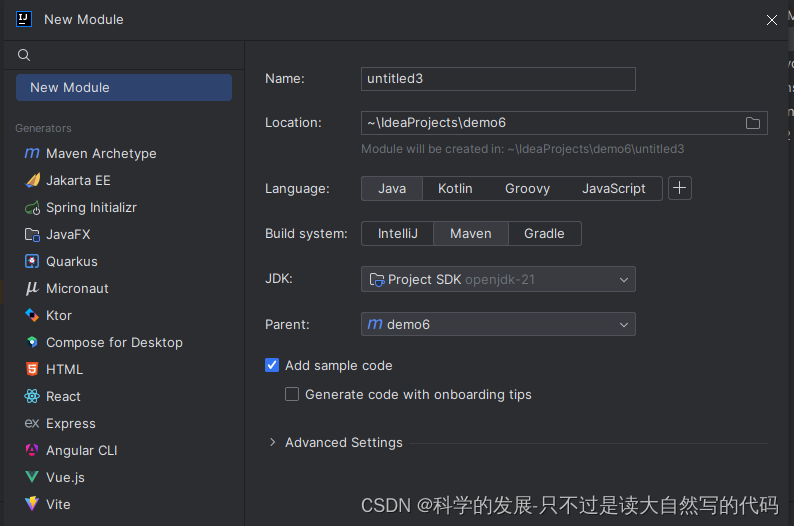Select the New Module item
This screenshot has height=526, width=794.
pyautogui.click(x=124, y=88)
